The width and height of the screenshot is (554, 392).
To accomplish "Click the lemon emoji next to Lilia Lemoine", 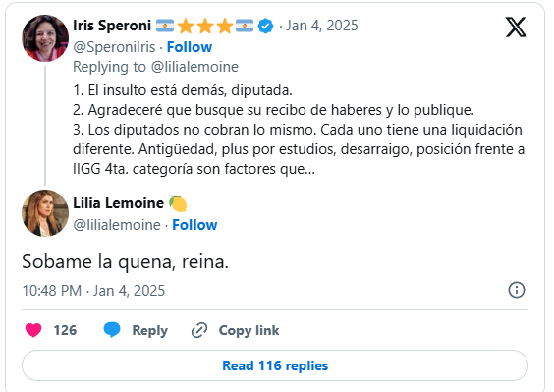I will 178,203.
